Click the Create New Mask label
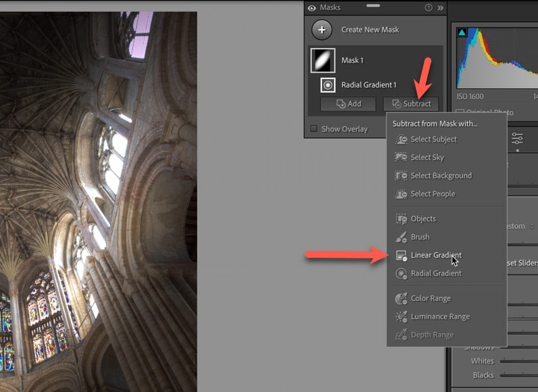Image resolution: width=538 pixels, height=392 pixels. click(370, 30)
